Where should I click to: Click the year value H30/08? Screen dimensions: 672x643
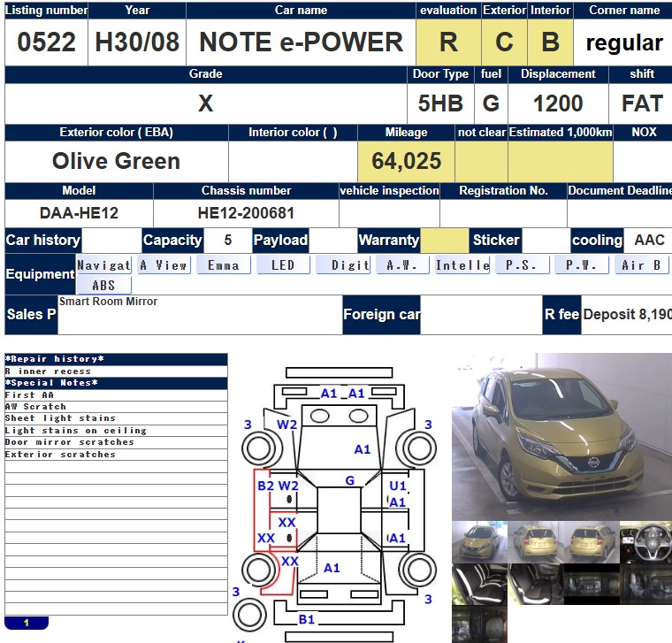pos(137,42)
